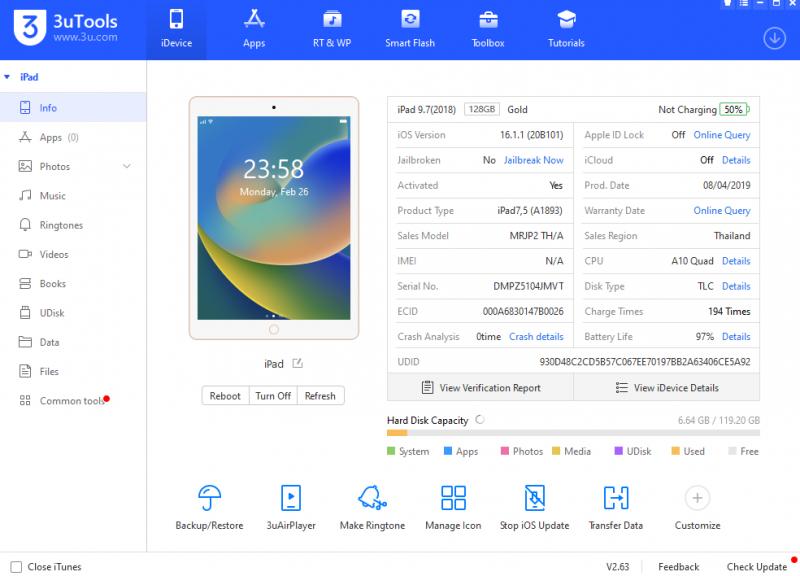Open Apple ID Lock Online Query
Viewport: 800px width, 576px height.
721,135
